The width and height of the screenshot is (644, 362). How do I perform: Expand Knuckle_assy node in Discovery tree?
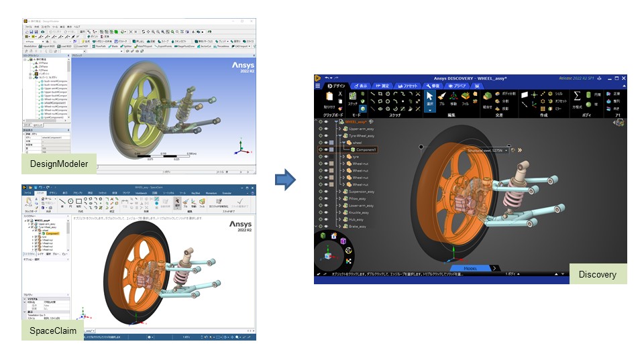tap(340, 213)
